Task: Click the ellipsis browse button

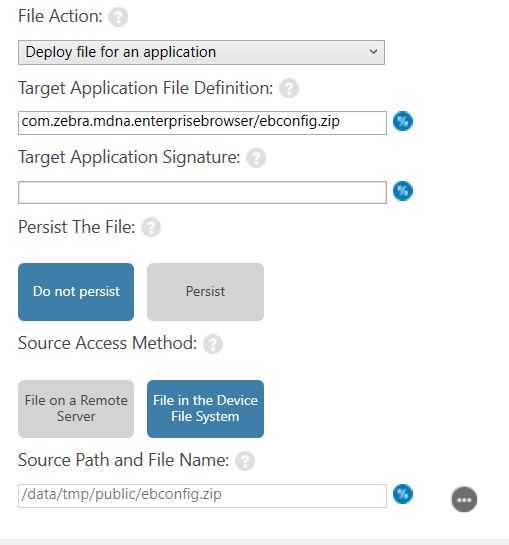Action: pyautogui.click(x=464, y=499)
